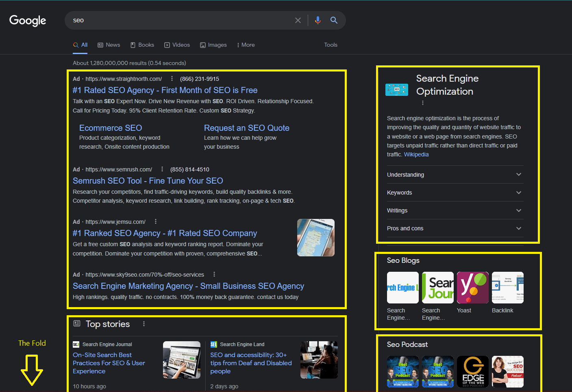This screenshot has height=392, width=572.
Task: Open 'Request an SEO Quote' sitelink
Action: click(x=247, y=128)
